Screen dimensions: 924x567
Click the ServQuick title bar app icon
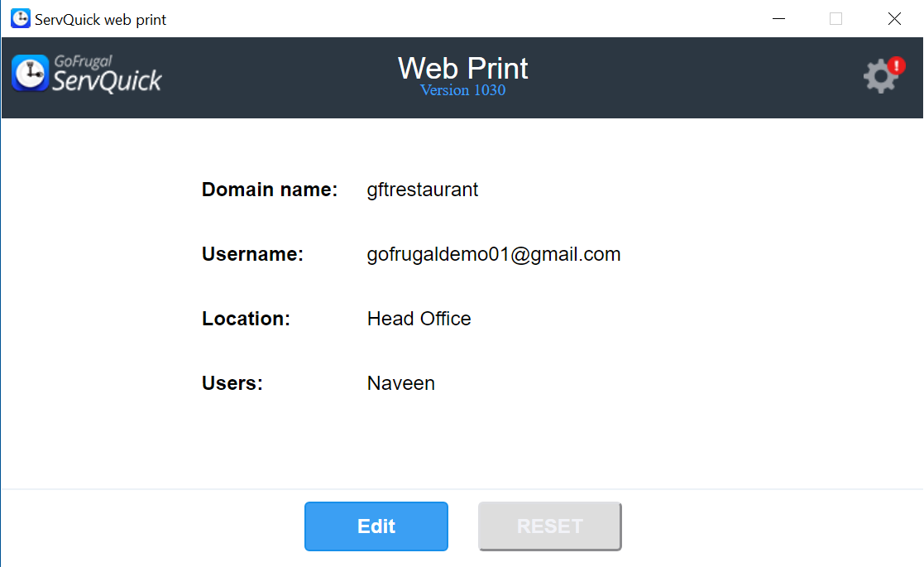[x=21, y=18]
